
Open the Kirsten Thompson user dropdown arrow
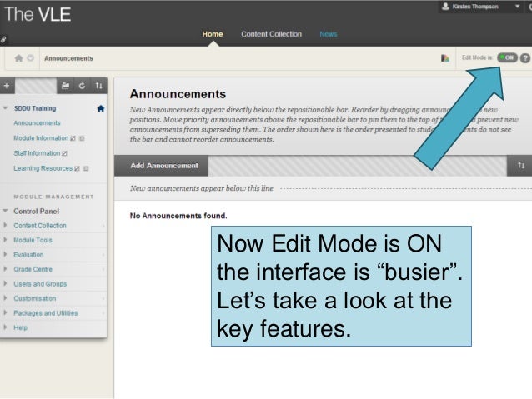click(517, 7)
